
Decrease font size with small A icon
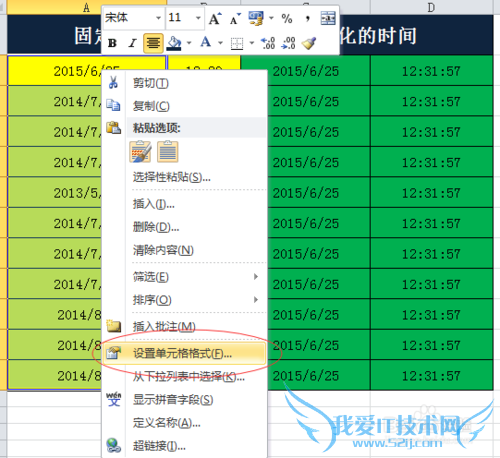pyautogui.click(x=235, y=19)
